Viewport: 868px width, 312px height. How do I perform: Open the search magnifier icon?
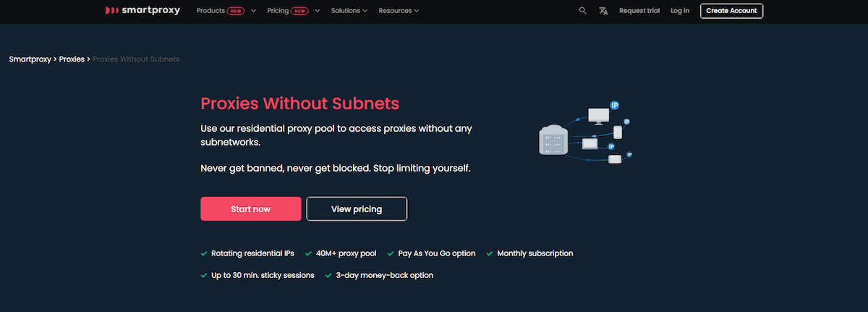coord(583,11)
